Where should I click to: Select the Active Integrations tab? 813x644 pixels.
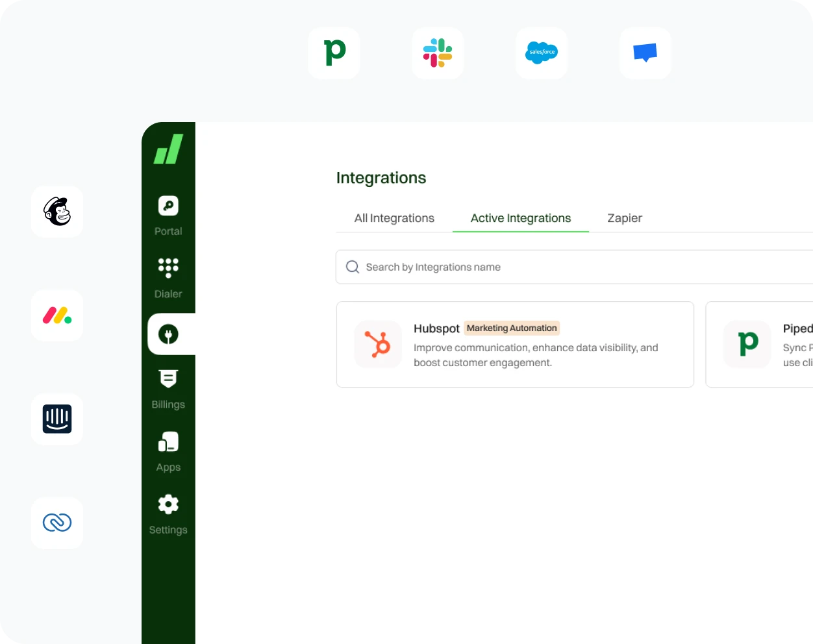point(520,218)
